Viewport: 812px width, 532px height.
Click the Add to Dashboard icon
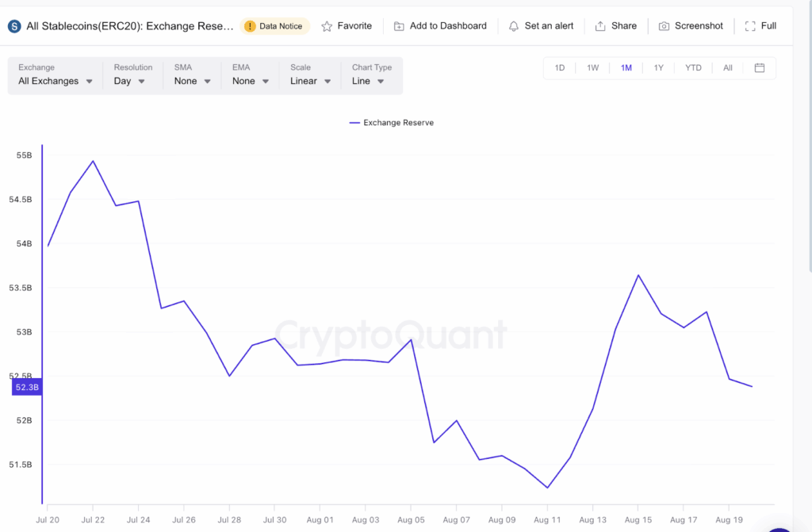(x=399, y=26)
